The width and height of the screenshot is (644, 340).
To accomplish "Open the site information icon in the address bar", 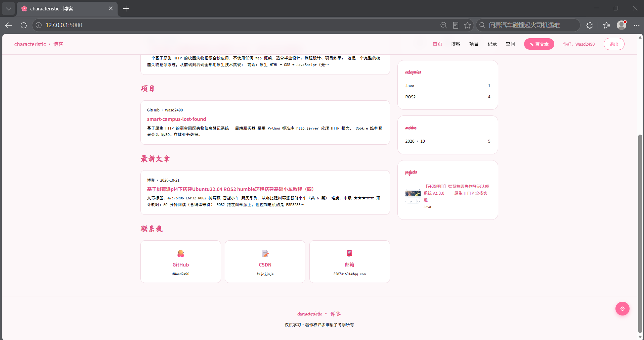I will click(39, 25).
